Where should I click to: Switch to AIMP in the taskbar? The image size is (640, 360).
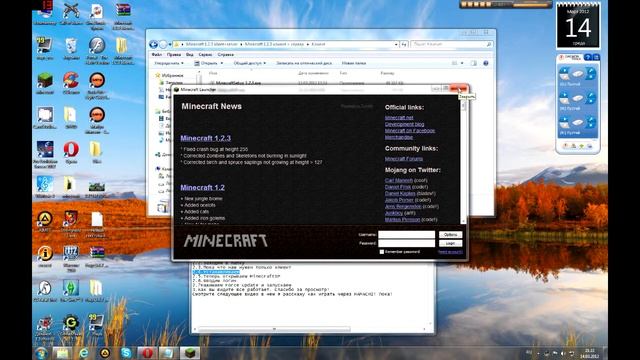[105, 353]
